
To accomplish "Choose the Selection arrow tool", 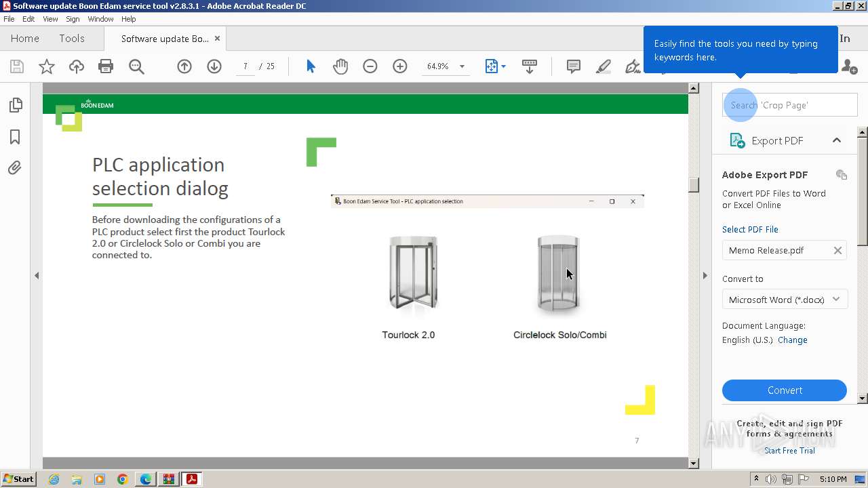I will pos(311,66).
